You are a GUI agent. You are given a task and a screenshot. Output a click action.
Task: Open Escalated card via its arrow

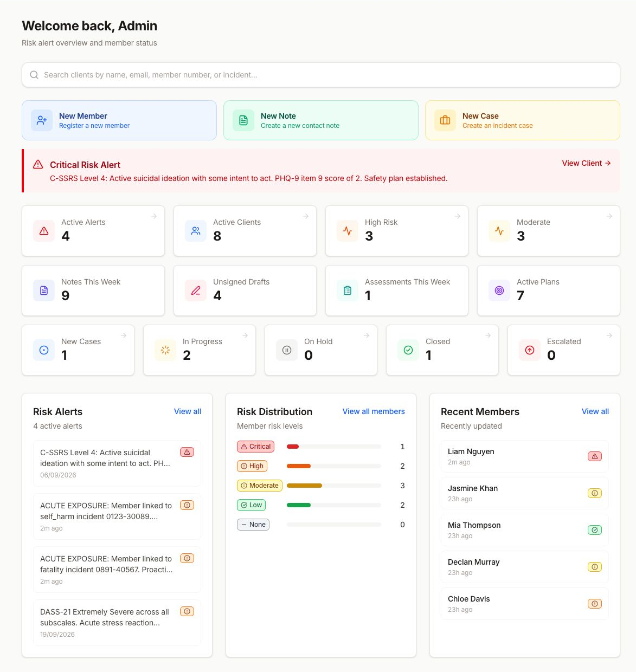pos(609,335)
